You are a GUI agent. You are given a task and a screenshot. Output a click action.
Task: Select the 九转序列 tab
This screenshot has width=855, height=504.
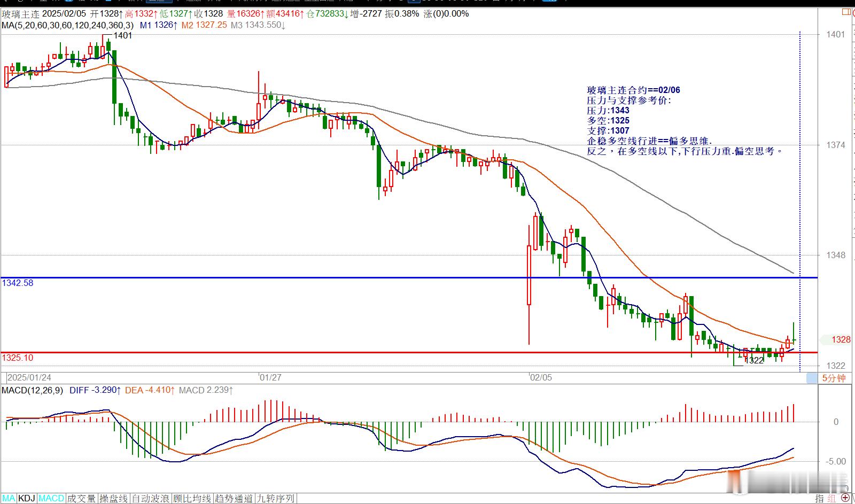point(275,498)
